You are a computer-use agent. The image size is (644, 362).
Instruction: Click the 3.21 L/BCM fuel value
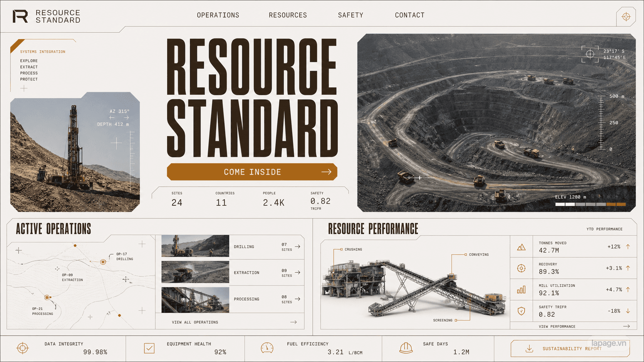point(345,352)
